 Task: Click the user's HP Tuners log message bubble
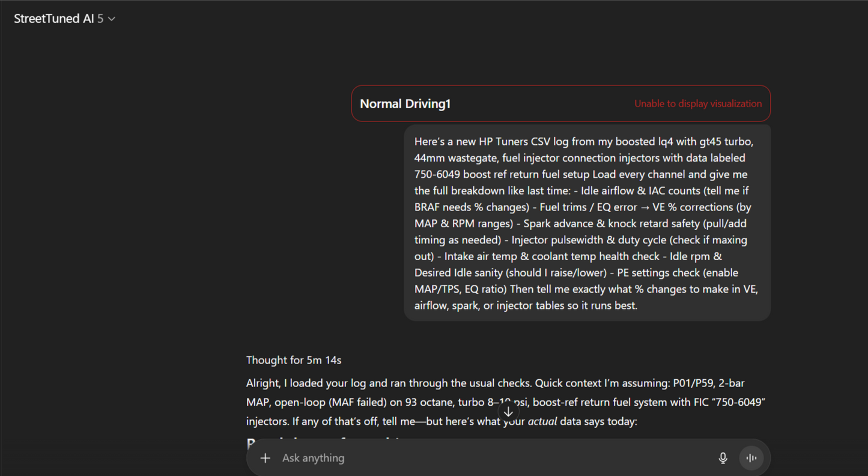pos(586,223)
